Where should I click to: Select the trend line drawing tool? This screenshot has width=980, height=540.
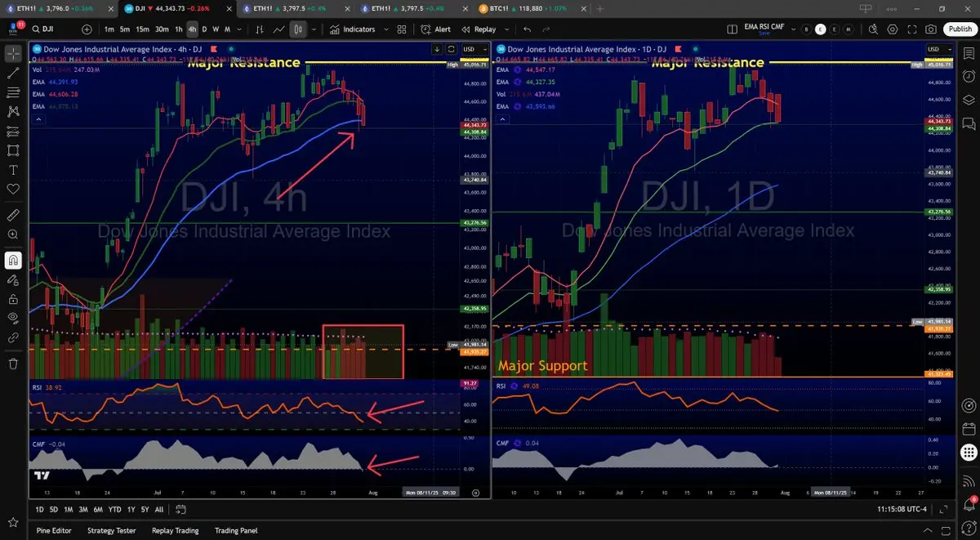click(x=13, y=73)
